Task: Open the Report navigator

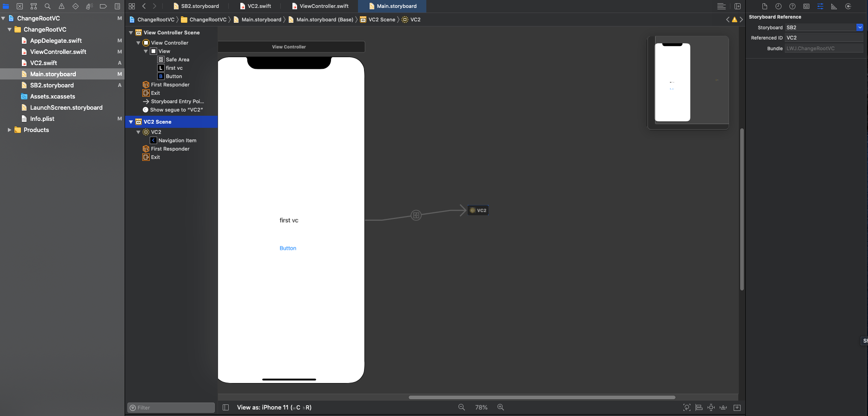Action: tap(117, 6)
